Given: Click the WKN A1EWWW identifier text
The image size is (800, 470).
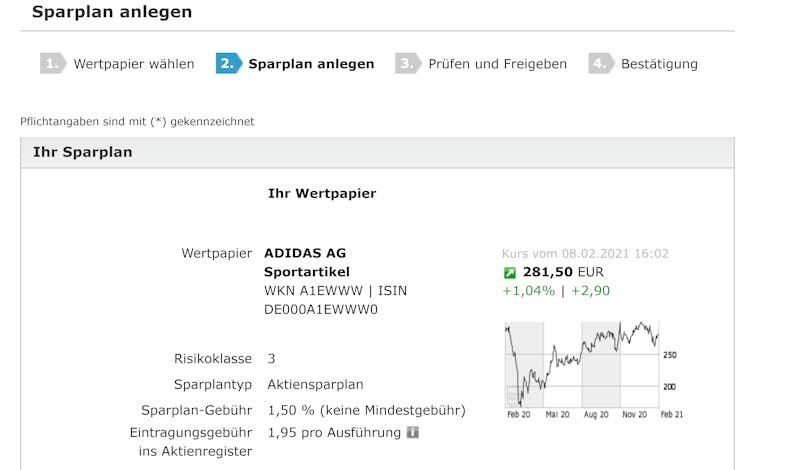Looking at the screenshot, I should click(310, 291).
